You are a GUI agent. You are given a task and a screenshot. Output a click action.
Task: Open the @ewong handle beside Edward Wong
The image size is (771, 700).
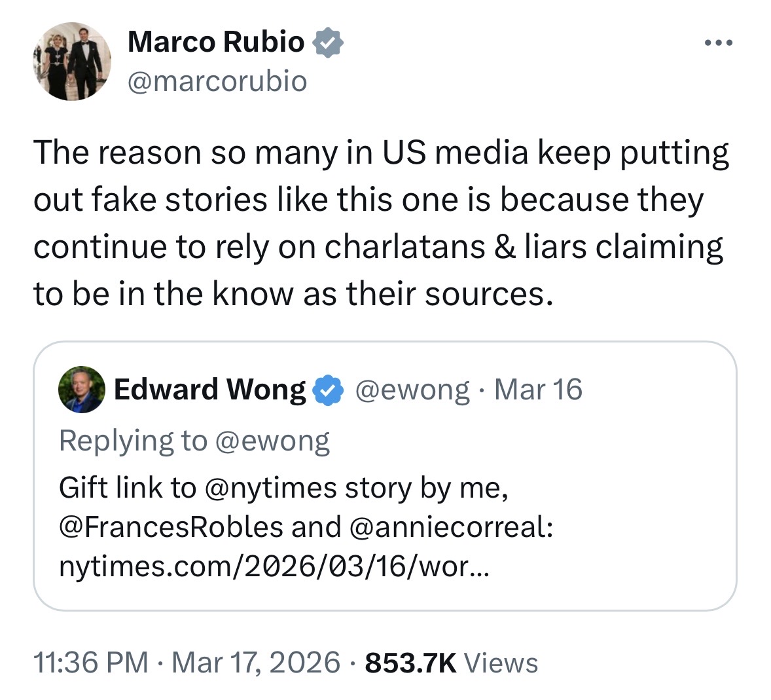[412, 390]
